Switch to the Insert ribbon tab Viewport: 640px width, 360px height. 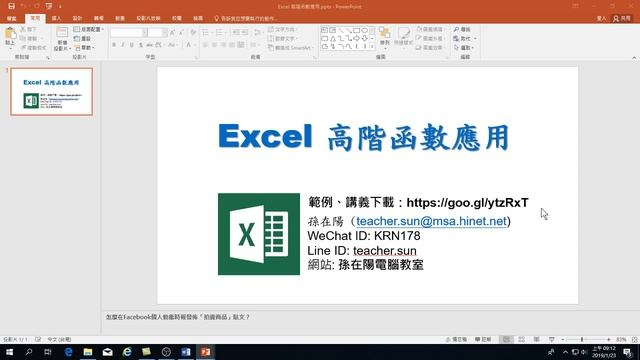point(56,18)
